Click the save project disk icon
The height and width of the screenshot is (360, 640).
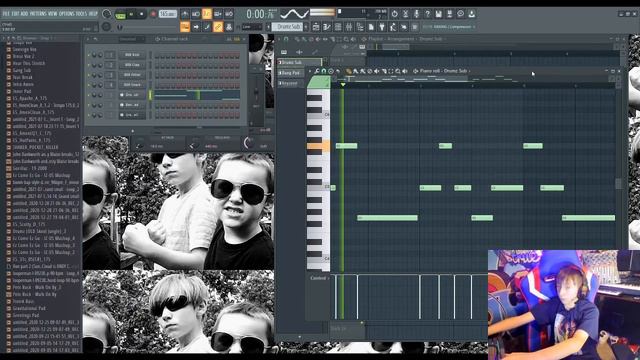439,14
